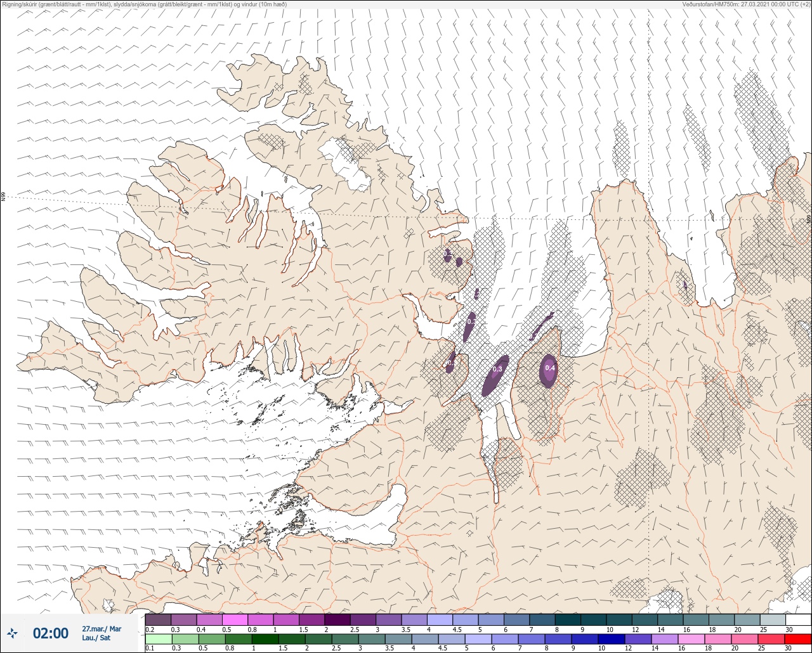
Task: Click the map title starting 'Rigning/skúrir'
Action: tap(144, 4)
